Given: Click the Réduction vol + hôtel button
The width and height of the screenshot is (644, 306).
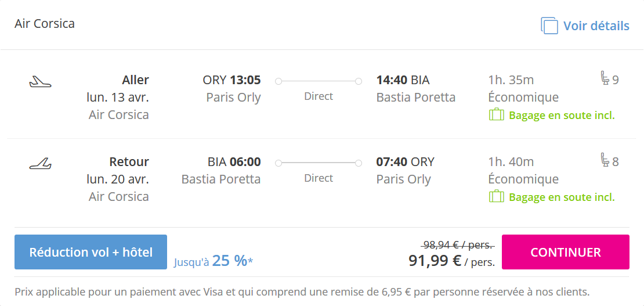Looking at the screenshot, I should pos(91,252).
